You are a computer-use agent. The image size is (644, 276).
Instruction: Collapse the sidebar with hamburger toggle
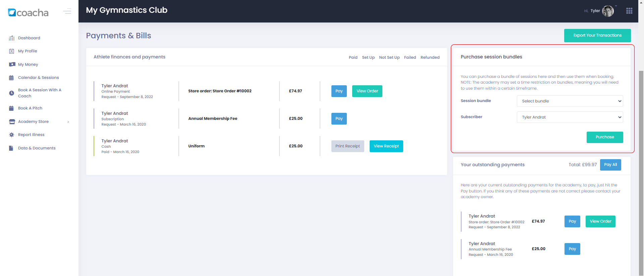point(67,11)
